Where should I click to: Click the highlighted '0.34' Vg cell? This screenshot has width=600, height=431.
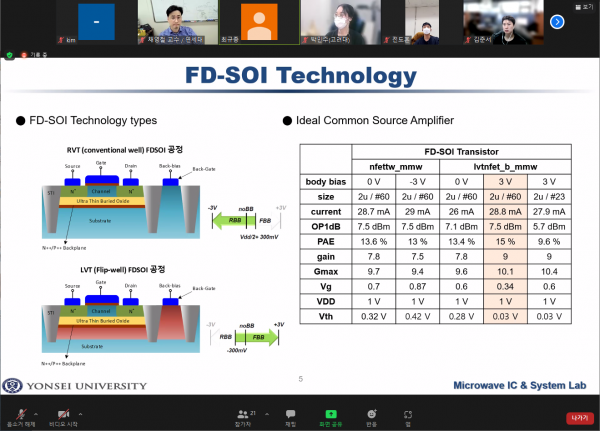pos(505,287)
